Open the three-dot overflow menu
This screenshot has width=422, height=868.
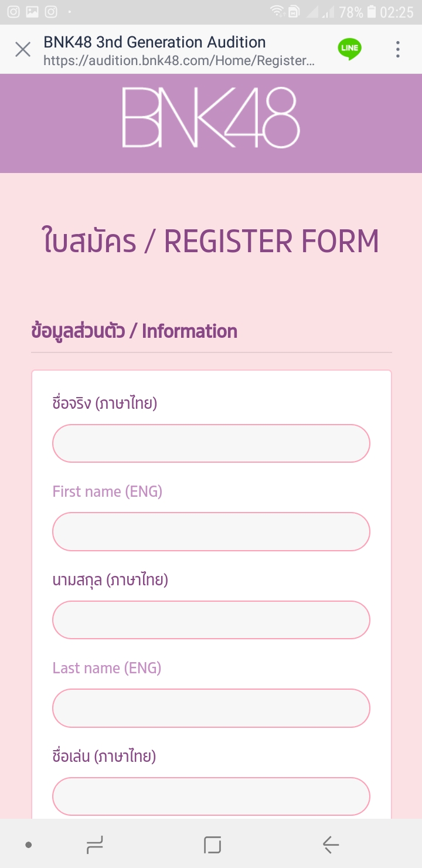(x=397, y=49)
